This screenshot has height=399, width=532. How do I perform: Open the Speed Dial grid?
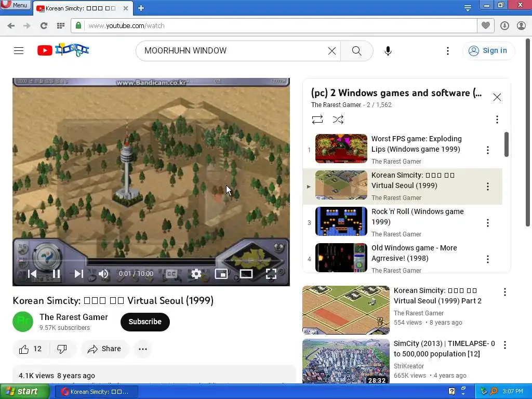[x=61, y=26]
